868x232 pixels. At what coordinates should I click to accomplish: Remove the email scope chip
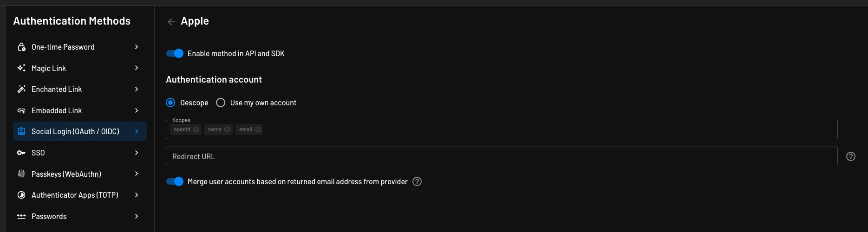click(258, 129)
